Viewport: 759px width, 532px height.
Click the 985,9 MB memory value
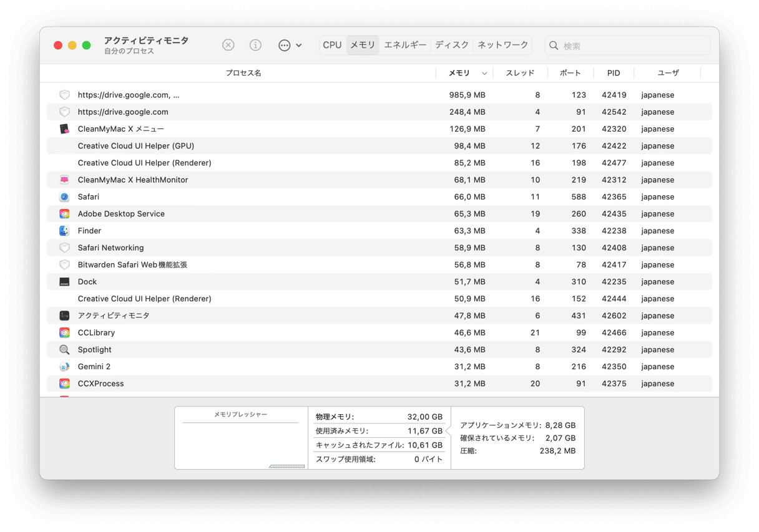pyautogui.click(x=468, y=95)
